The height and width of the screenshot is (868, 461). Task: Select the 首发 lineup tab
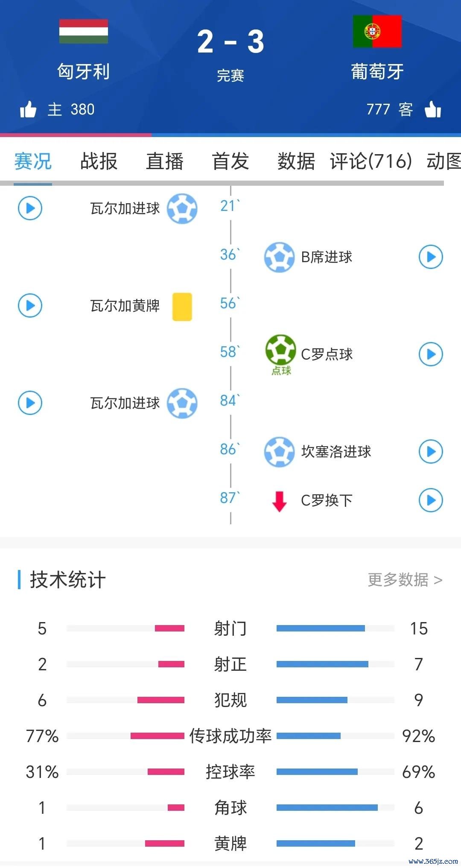[230, 161]
